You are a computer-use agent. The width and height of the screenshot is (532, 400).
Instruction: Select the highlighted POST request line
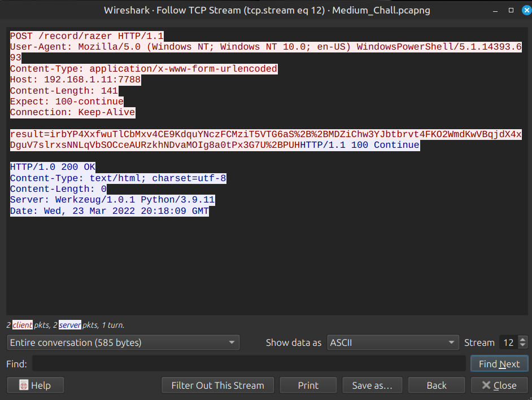click(x=86, y=36)
